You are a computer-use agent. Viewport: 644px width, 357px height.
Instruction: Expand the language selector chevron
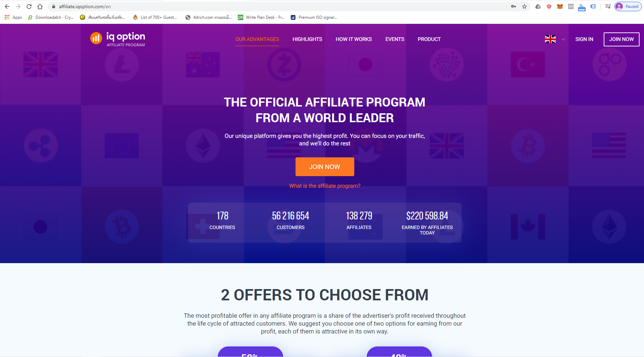[x=563, y=39]
